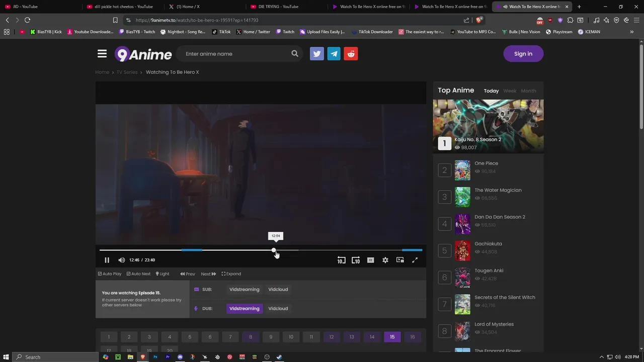This screenshot has height=362, width=644.
Task: Mute the video volume
Action: tap(121, 260)
